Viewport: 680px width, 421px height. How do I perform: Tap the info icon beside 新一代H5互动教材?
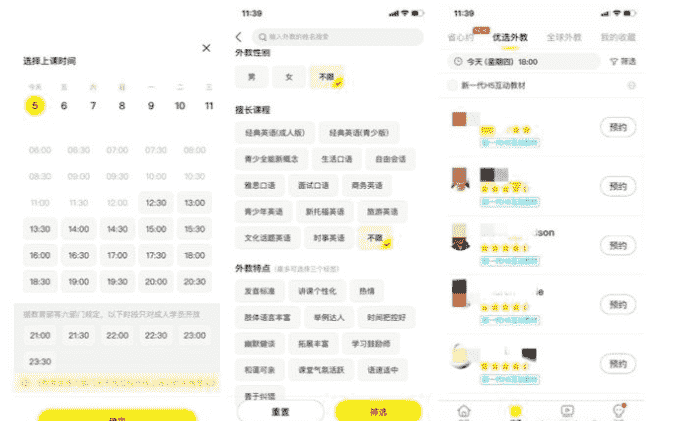pos(631,85)
